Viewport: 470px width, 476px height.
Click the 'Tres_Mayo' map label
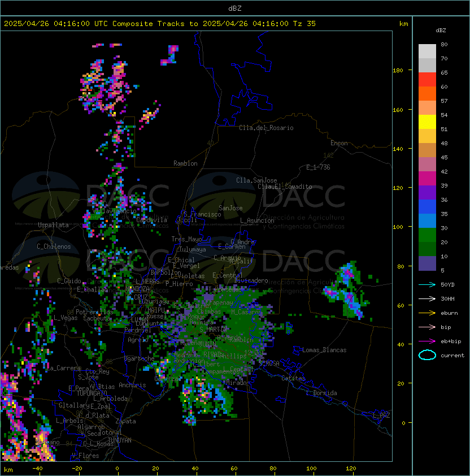click(186, 239)
